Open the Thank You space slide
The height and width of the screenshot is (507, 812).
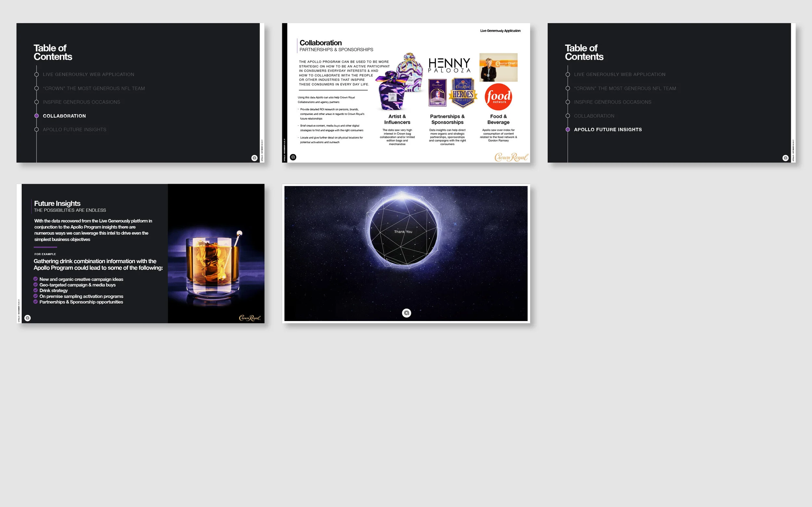pos(406,254)
